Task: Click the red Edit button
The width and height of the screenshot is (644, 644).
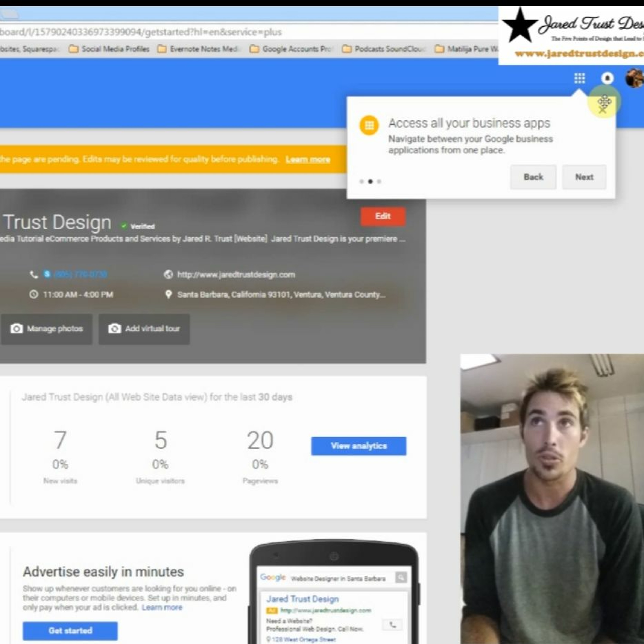Action: [383, 216]
